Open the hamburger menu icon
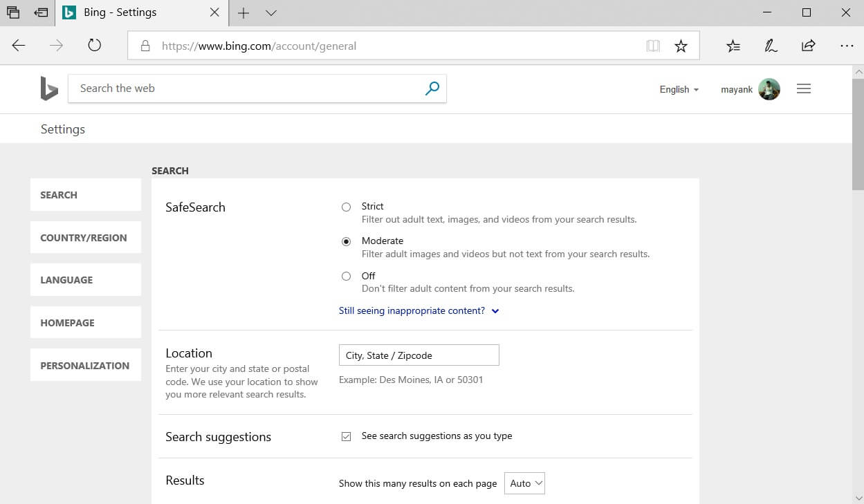This screenshot has height=504, width=864. 804,88
